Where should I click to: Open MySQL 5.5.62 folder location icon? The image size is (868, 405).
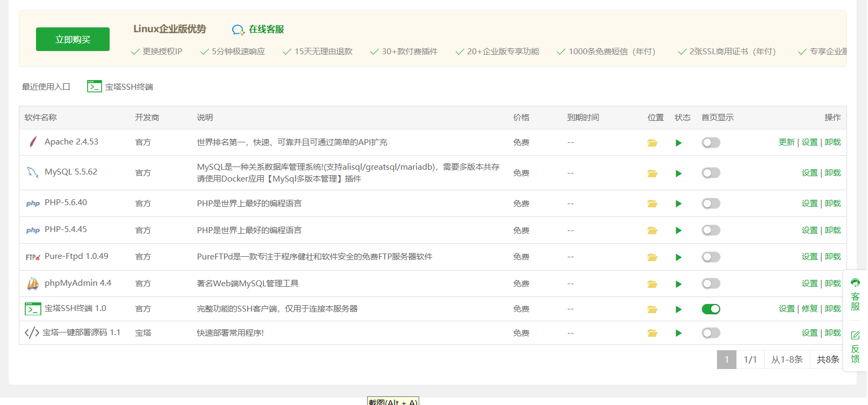pos(652,173)
